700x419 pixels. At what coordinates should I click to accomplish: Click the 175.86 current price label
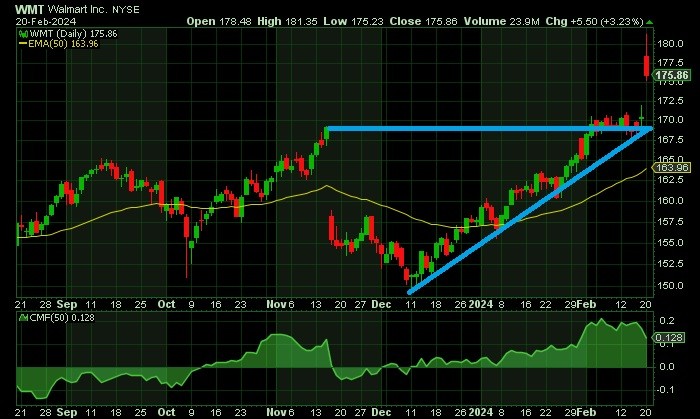(x=673, y=75)
